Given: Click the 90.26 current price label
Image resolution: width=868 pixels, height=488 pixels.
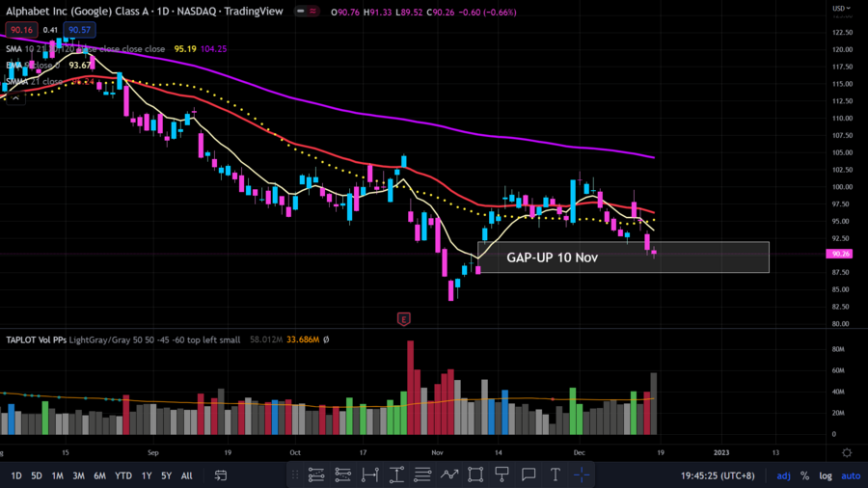Looking at the screenshot, I should [839, 254].
